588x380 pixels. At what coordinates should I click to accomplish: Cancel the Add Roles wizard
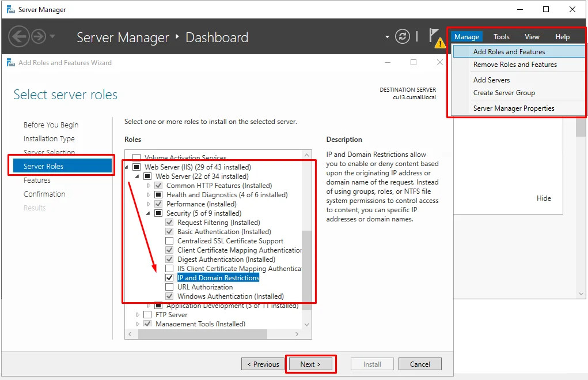(x=420, y=364)
